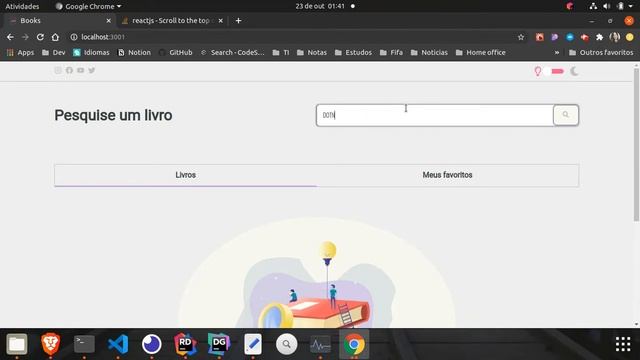Open a new browser tab
Screen dimensions: 640x360
[x=238, y=20]
